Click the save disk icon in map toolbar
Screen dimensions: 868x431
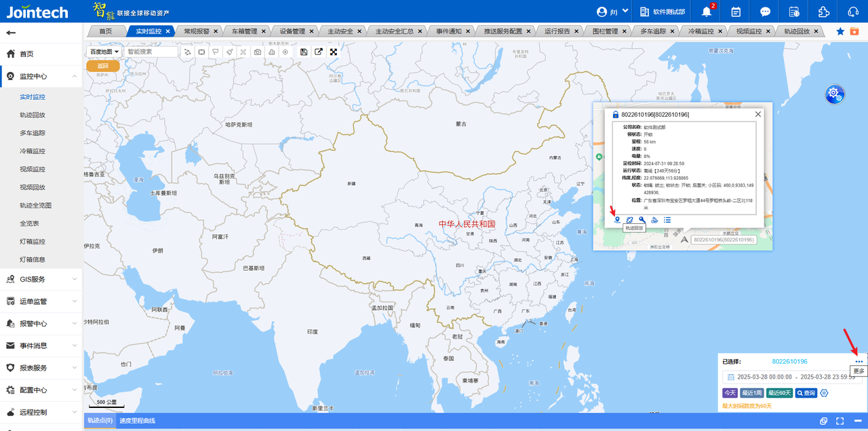[x=303, y=52]
